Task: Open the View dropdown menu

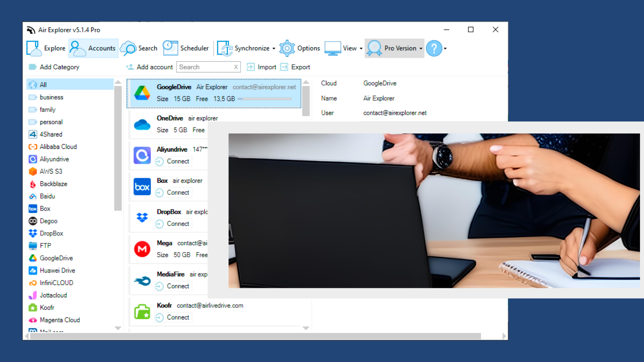Action: [x=361, y=49]
